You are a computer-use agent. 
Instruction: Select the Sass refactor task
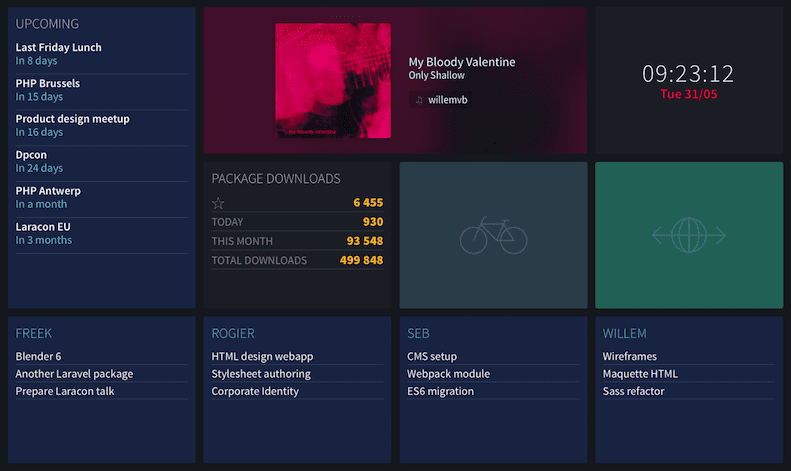(634, 391)
